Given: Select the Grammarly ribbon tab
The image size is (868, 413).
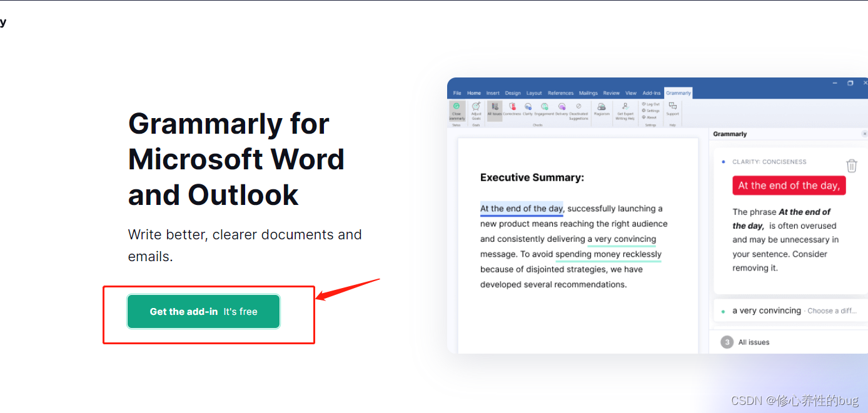Looking at the screenshot, I should pyautogui.click(x=679, y=93).
